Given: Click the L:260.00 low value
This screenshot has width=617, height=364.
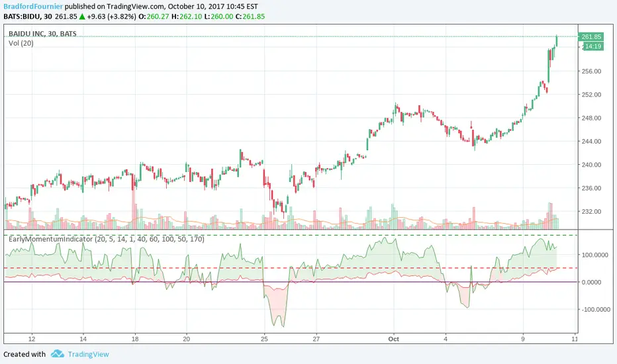Looking at the screenshot, I should point(218,17).
